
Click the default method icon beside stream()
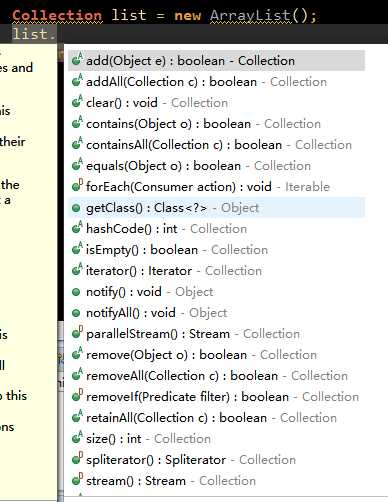click(77, 479)
